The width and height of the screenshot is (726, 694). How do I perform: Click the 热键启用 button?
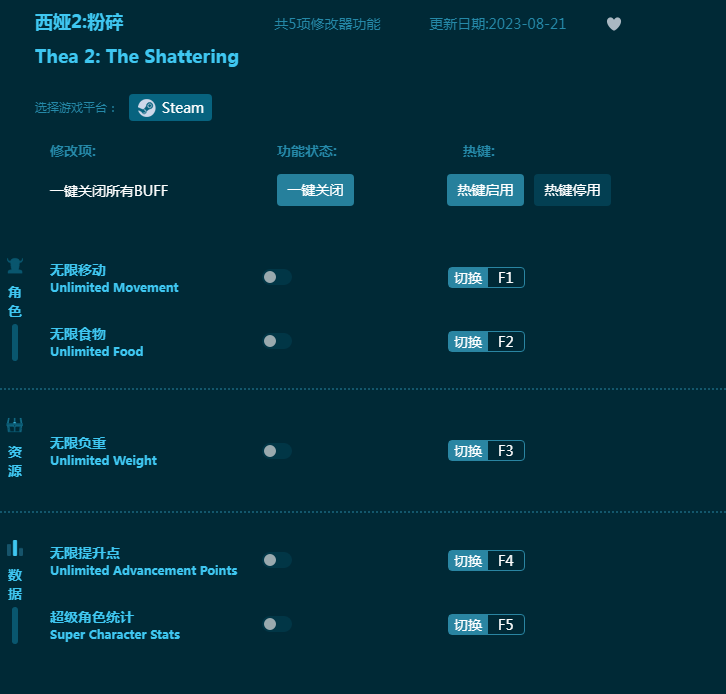point(485,190)
